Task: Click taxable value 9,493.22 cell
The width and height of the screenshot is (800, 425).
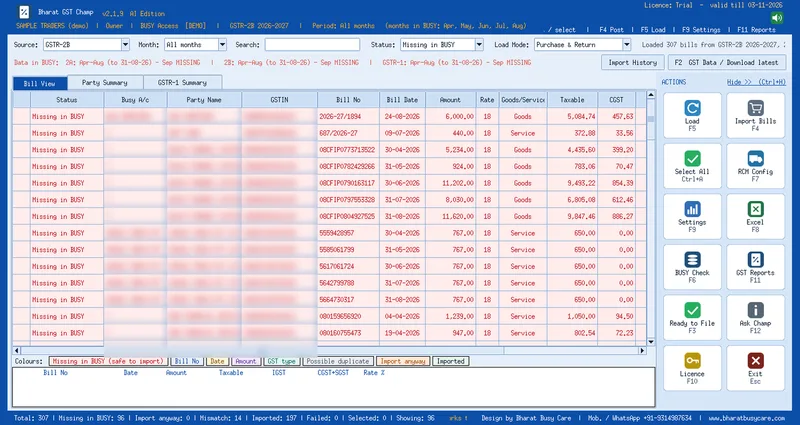Action: click(x=572, y=183)
